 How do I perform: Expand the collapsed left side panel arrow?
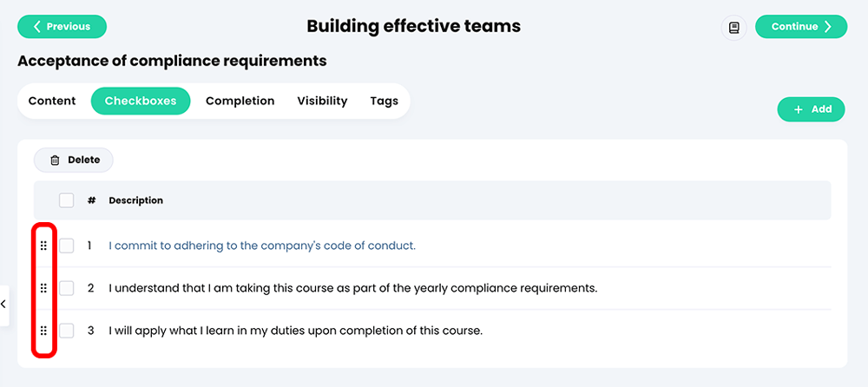tap(3, 305)
